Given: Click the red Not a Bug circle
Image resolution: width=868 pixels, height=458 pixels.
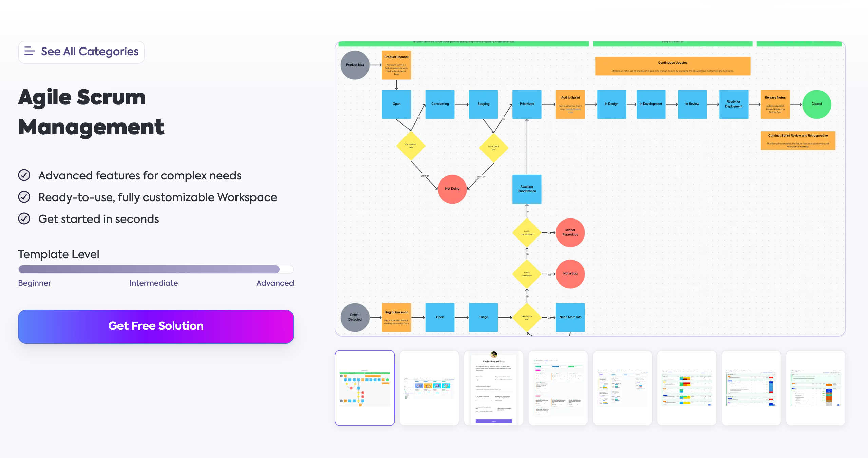Looking at the screenshot, I should 570,274.
